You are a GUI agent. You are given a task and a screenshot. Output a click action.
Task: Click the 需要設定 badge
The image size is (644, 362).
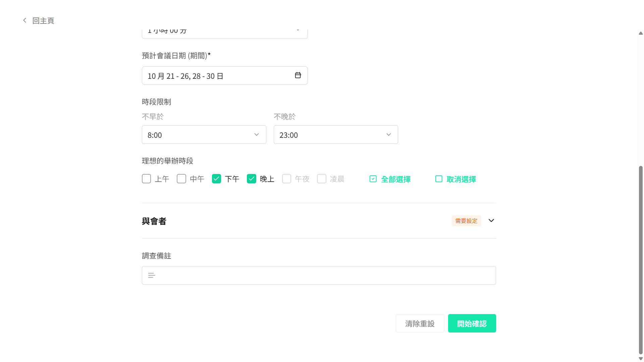coord(466,221)
